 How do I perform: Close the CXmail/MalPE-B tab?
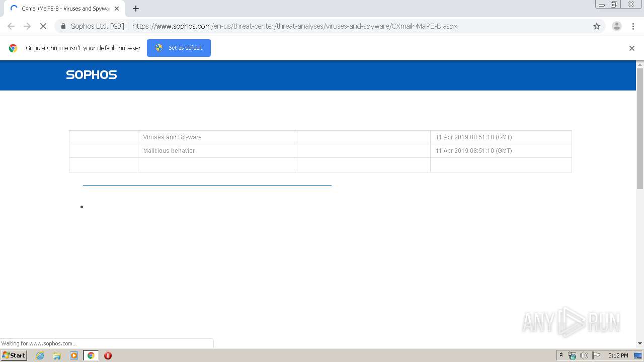(117, 9)
